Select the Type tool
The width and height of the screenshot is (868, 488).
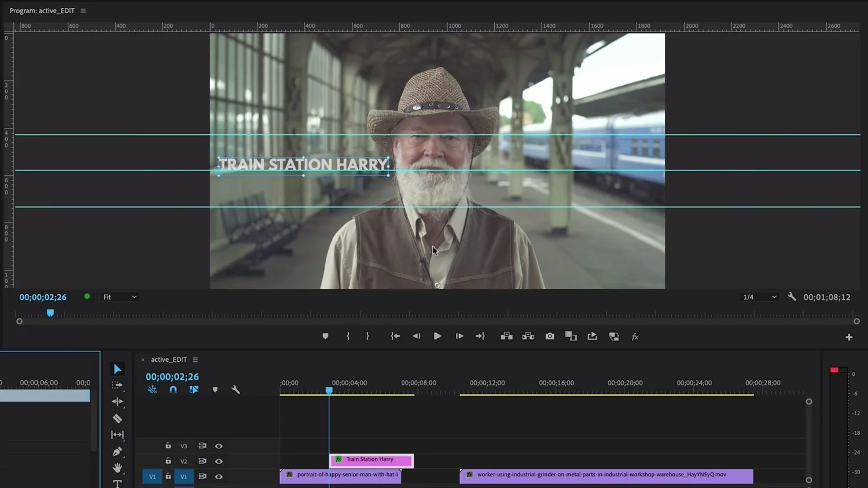[x=117, y=483]
